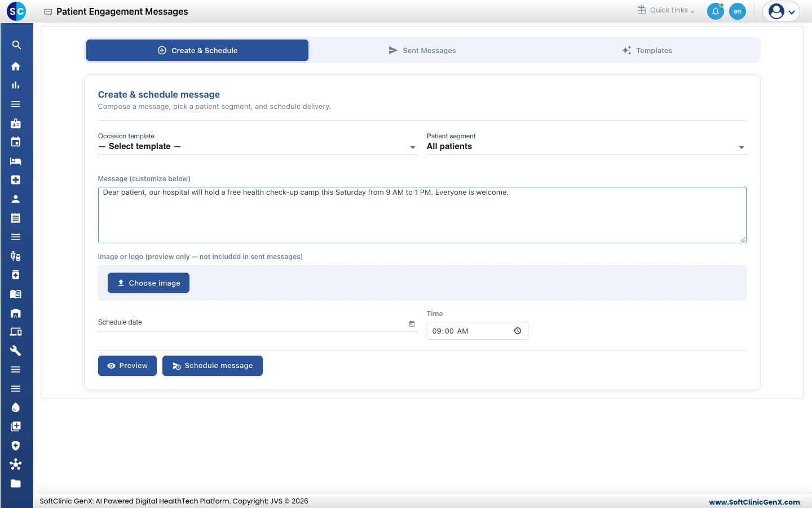Click the Schedule message button

pos(213,366)
